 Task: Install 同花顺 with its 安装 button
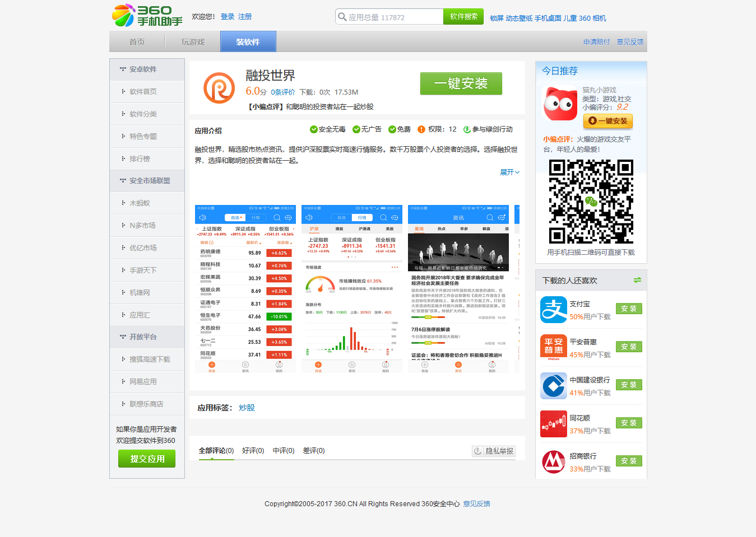629,423
